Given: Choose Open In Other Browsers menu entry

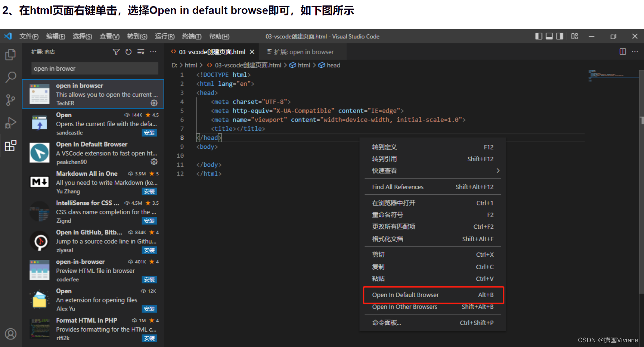Looking at the screenshot, I should (433, 307).
